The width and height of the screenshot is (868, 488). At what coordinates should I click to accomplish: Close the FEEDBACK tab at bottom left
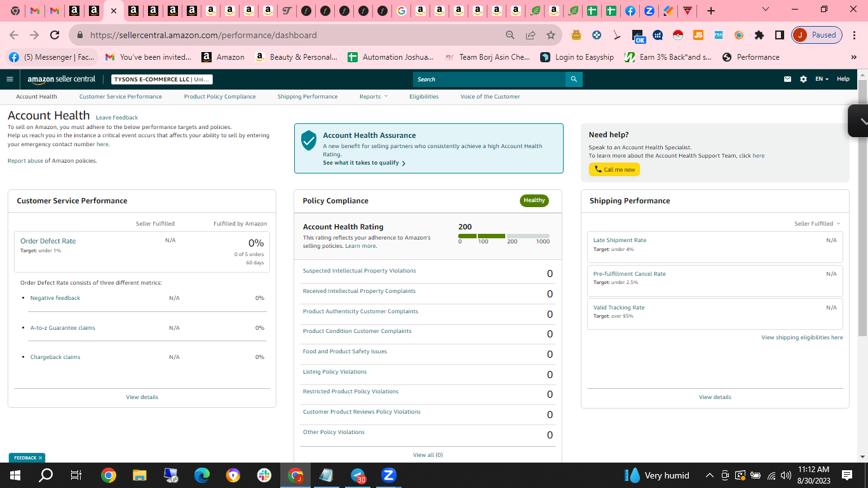[x=40, y=457]
